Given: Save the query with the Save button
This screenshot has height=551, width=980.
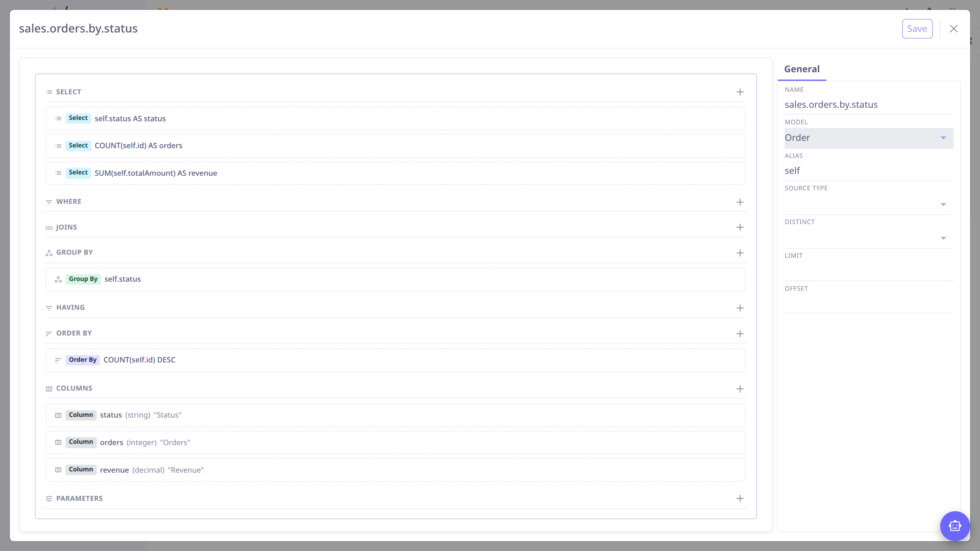Looking at the screenshot, I should [917, 28].
